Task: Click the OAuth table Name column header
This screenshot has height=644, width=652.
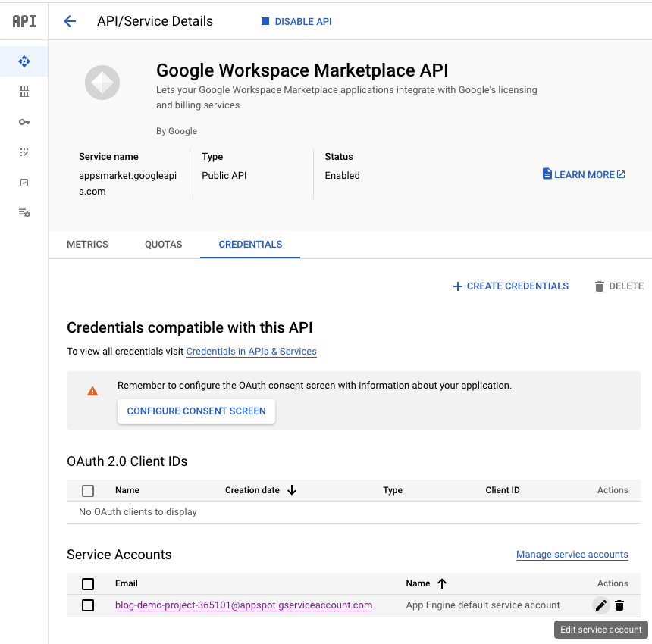Action: [x=127, y=490]
